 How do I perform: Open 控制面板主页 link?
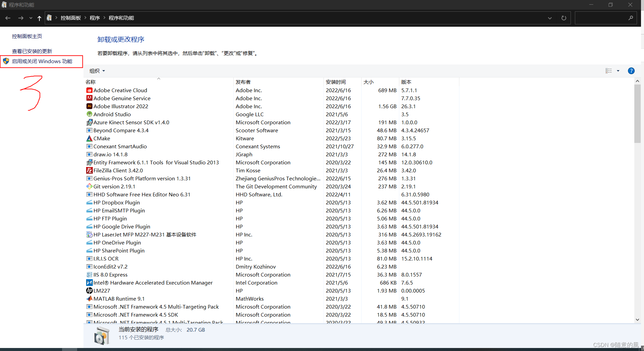click(27, 36)
